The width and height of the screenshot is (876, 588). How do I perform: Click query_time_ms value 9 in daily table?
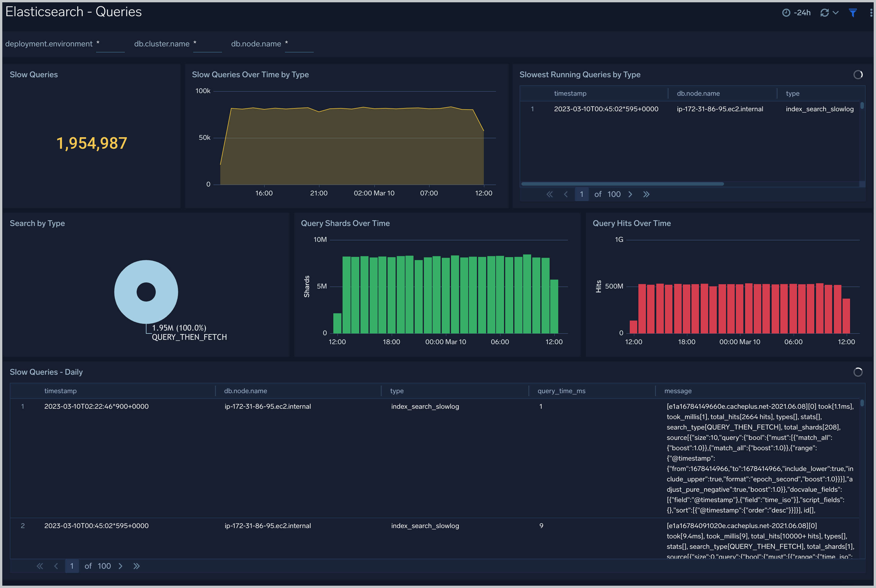pyautogui.click(x=541, y=526)
